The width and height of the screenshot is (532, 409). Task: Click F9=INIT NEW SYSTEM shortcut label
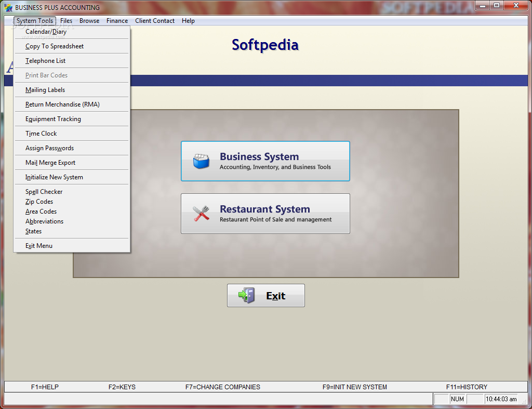pyautogui.click(x=354, y=387)
